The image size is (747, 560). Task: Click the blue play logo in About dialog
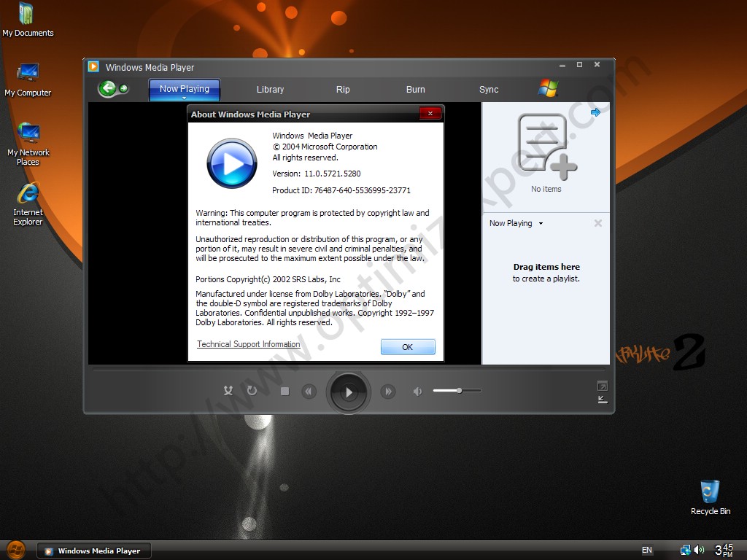pos(232,163)
